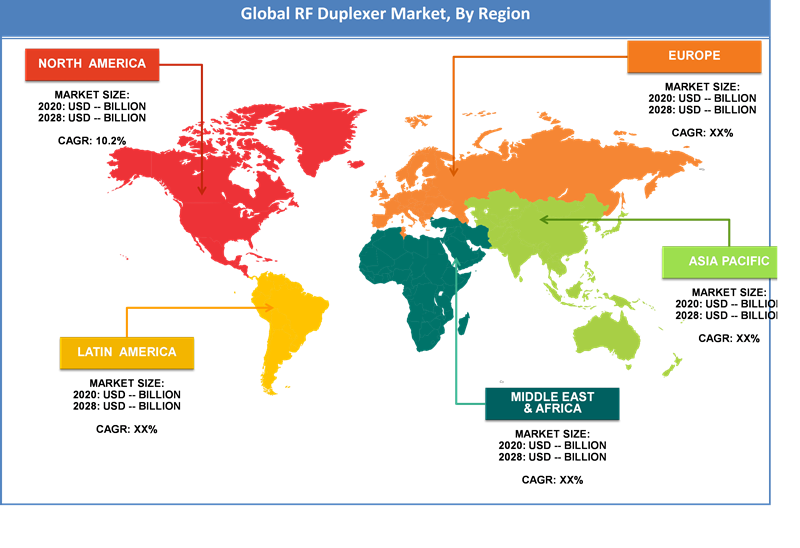Click 'MARKET SIZE:' heading under Europe

702,87
